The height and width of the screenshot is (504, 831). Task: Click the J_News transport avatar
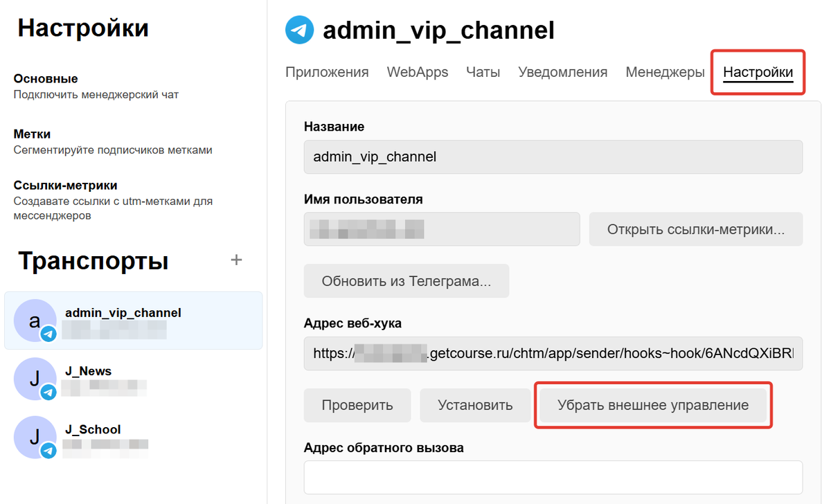pyautogui.click(x=35, y=379)
